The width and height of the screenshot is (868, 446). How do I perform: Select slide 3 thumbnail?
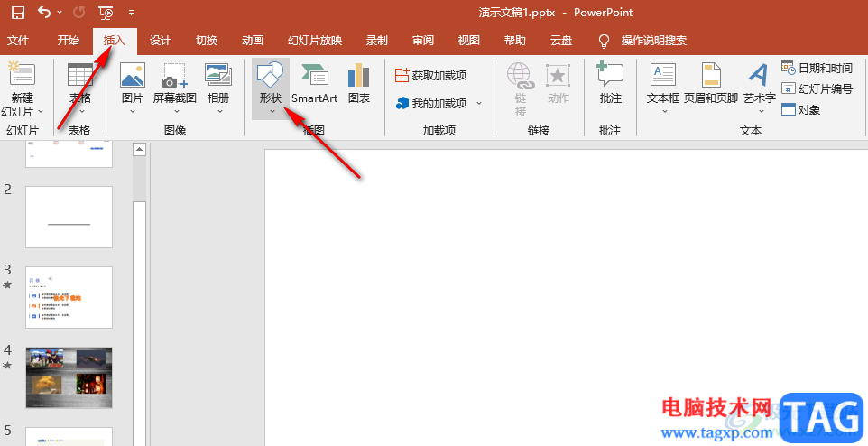coord(69,298)
